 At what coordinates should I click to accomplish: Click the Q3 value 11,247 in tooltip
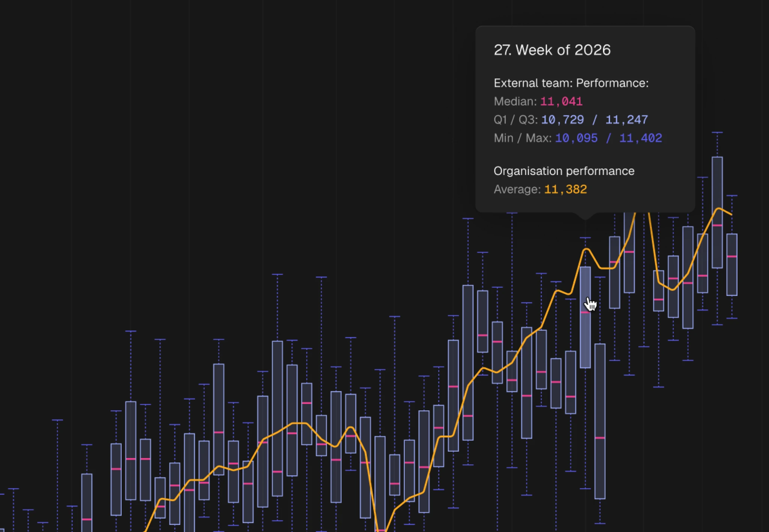[x=626, y=120]
